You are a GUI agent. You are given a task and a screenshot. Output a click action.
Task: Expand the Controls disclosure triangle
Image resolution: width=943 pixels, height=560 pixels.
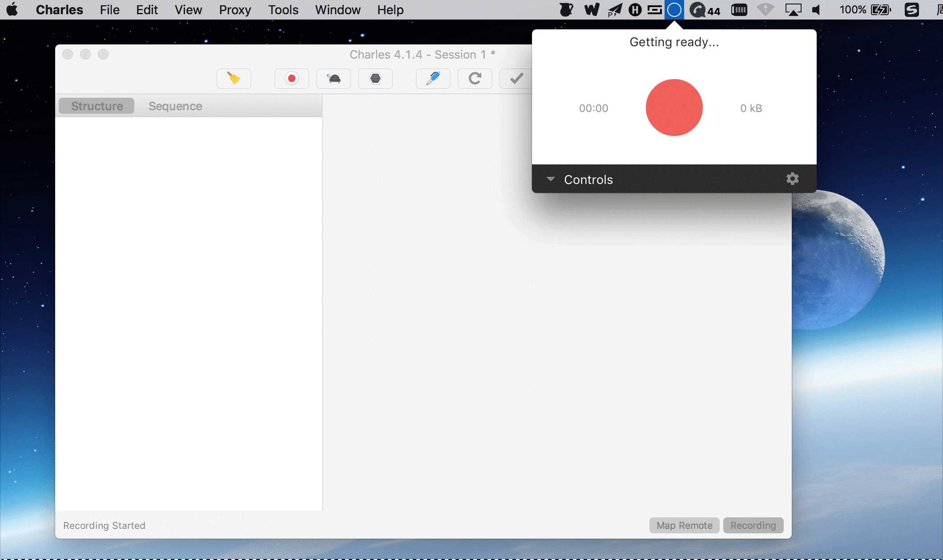[x=551, y=179]
